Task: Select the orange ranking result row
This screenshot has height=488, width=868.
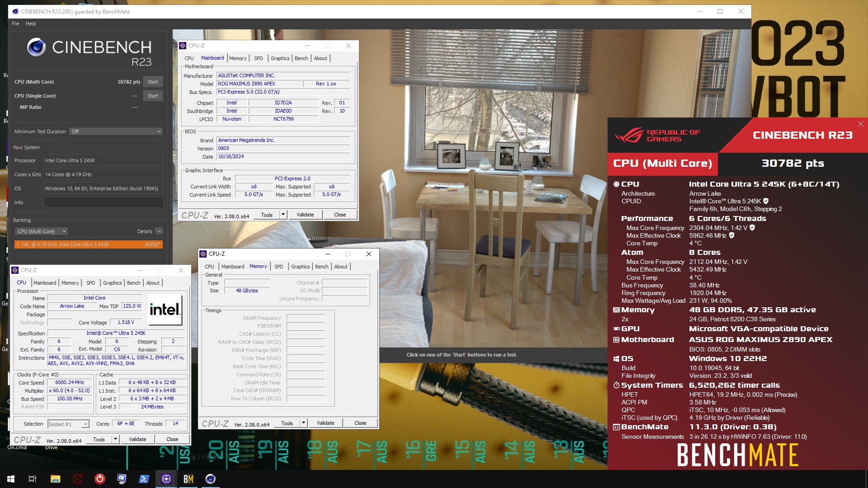Action: (88, 244)
